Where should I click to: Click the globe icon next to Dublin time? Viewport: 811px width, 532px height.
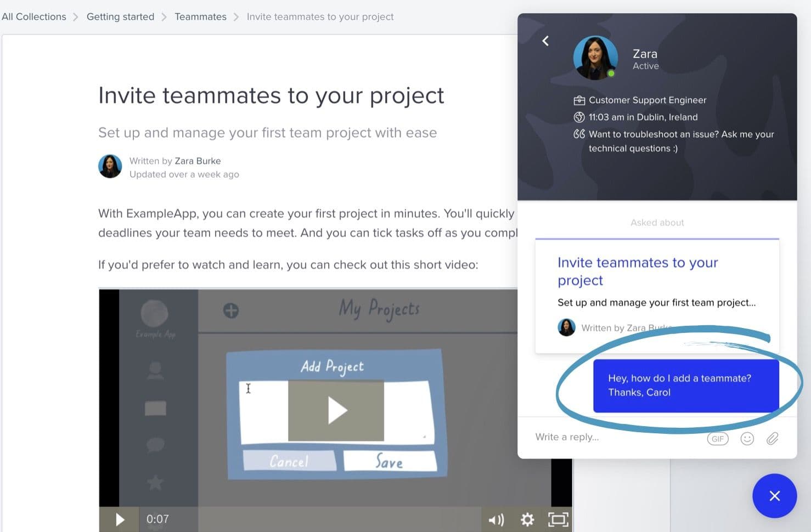click(579, 117)
